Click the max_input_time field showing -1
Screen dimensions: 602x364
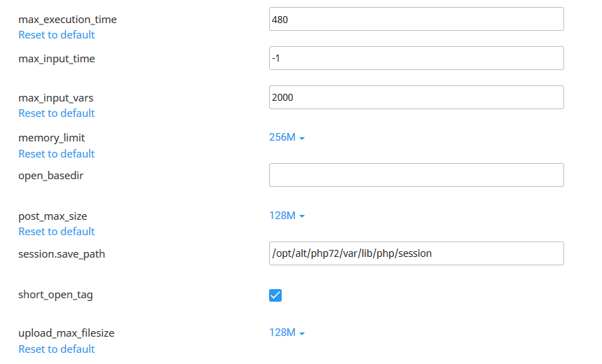pos(416,59)
